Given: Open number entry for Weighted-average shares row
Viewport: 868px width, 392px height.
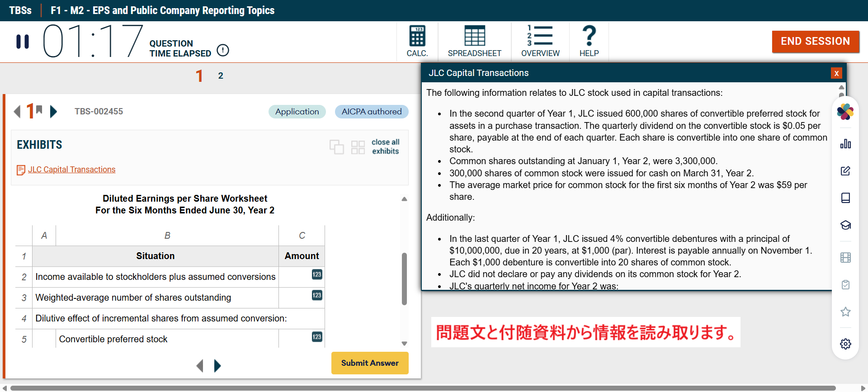Looking at the screenshot, I should (317, 295).
